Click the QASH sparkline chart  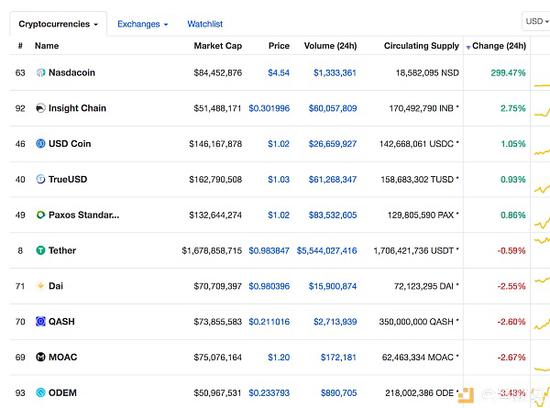point(542,323)
